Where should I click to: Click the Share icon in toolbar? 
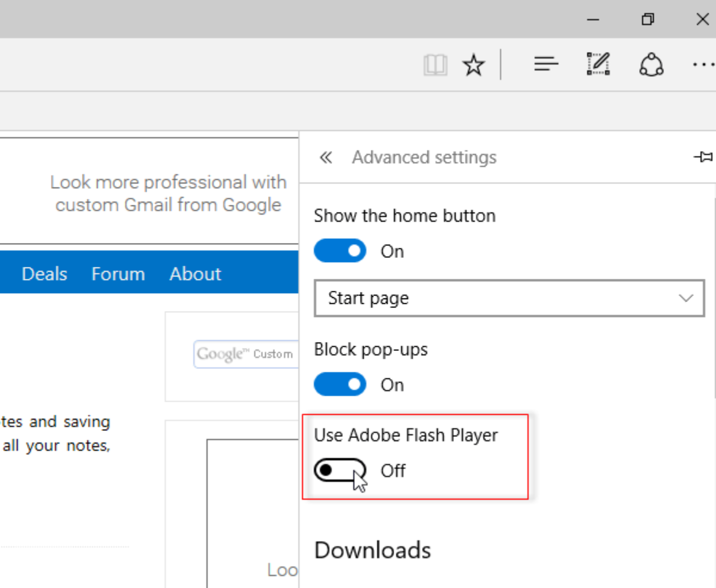click(x=651, y=64)
